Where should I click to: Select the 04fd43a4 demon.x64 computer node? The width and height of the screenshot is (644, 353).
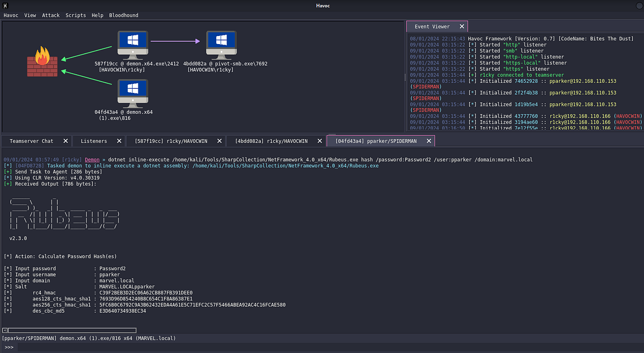click(x=133, y=93)
